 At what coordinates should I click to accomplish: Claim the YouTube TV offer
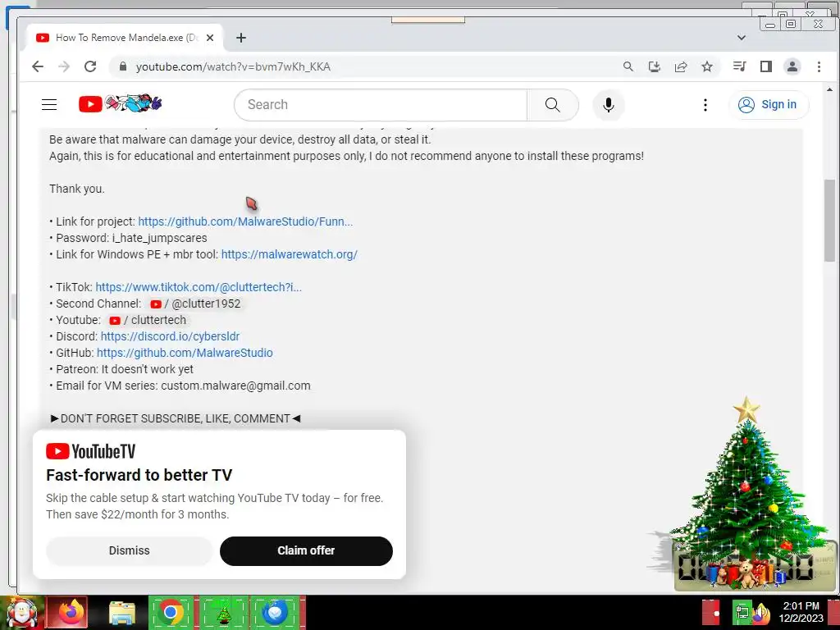pyautogui.click(x=306, y=550)
